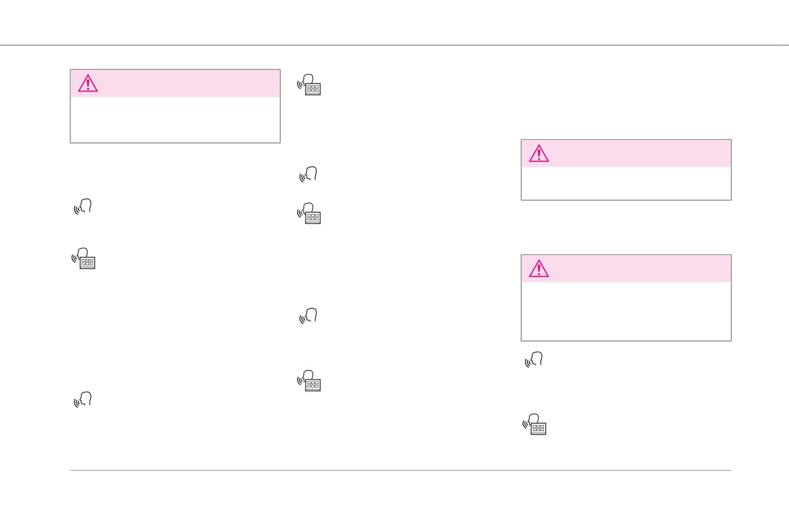Screen dimensions: 789x532
Task: Click the pink header of the lower right warning box
Action: (626, 268)
